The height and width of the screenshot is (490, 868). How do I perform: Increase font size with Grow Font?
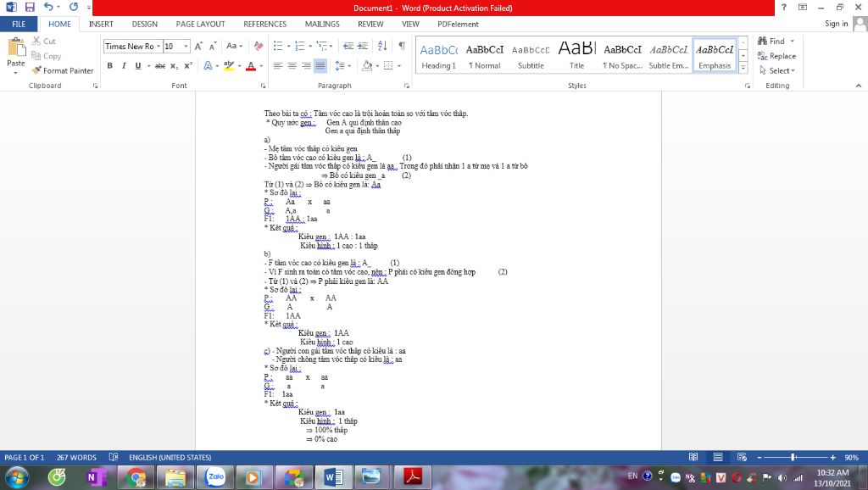[x=198, y=46]
